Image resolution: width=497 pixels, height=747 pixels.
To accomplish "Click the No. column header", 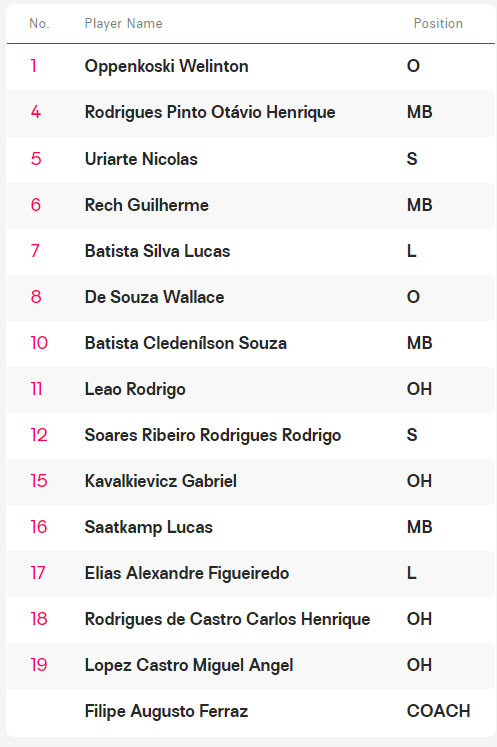I will click(39, 23).
